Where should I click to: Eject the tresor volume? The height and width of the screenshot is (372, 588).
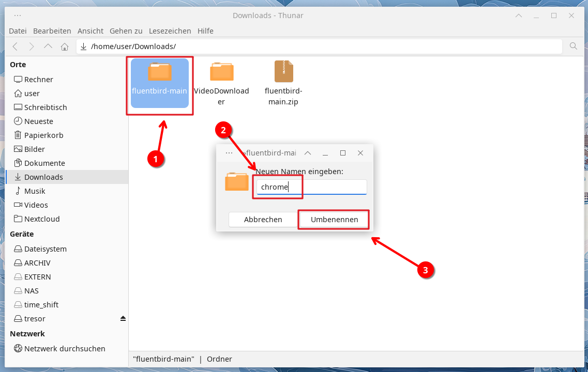123,318
